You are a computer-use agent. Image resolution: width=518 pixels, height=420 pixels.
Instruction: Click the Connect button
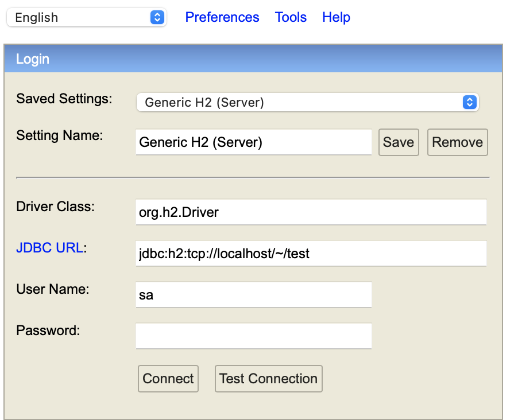click(168, 379)
